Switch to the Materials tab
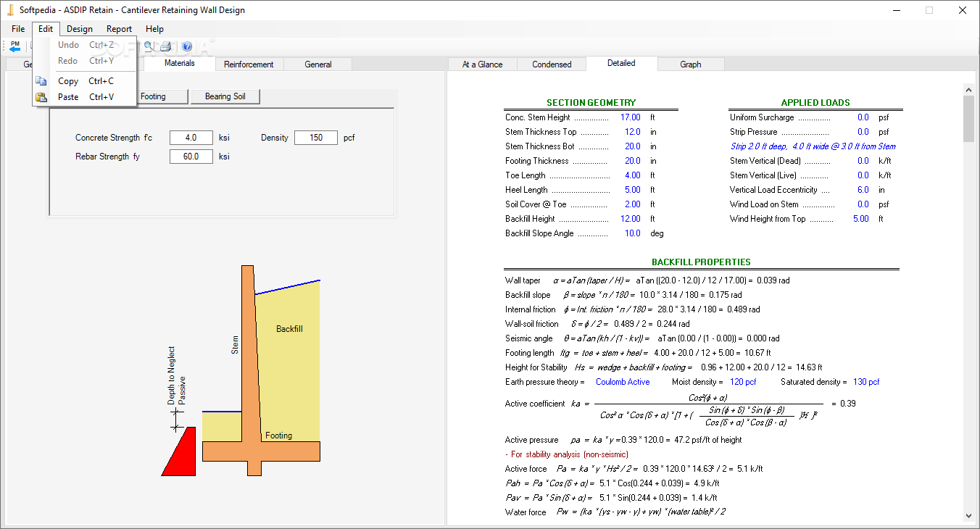 click(x=179, y=63)
